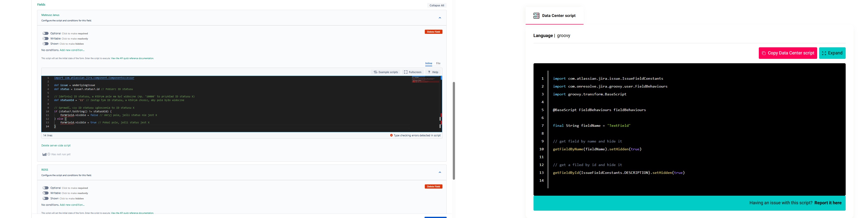The image size is (868, 218).
Task: Toggle Optional switch for Mateusz Janus field
Action: 45,33
